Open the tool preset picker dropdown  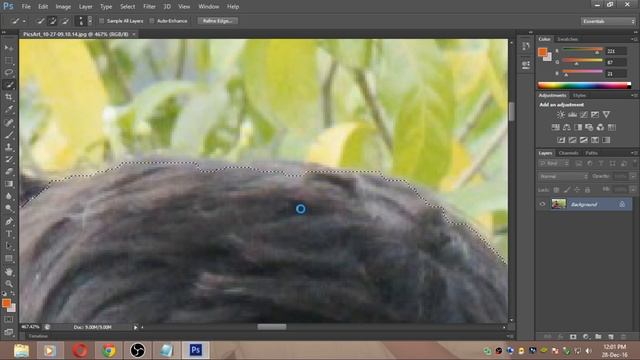[x=24, y=21]
